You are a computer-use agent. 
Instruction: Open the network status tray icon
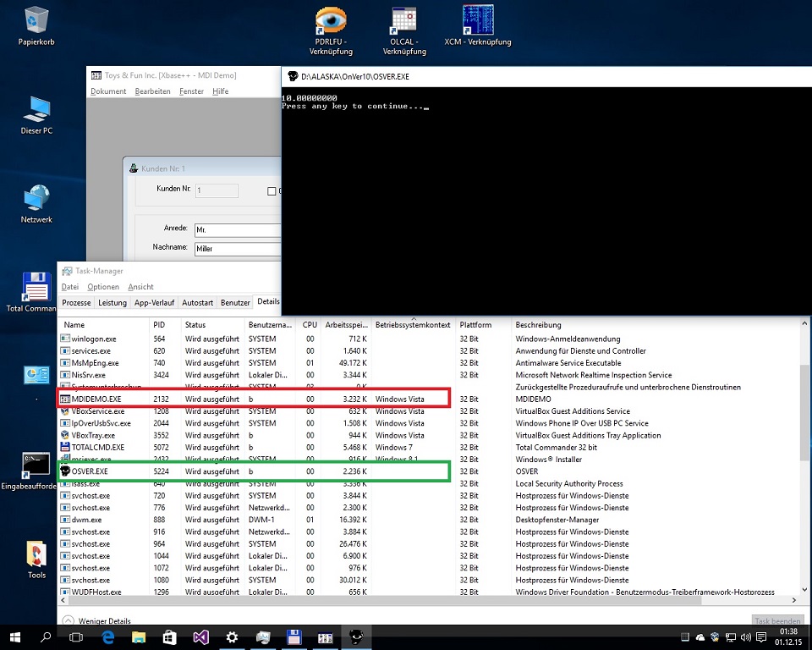pos(731,637)
